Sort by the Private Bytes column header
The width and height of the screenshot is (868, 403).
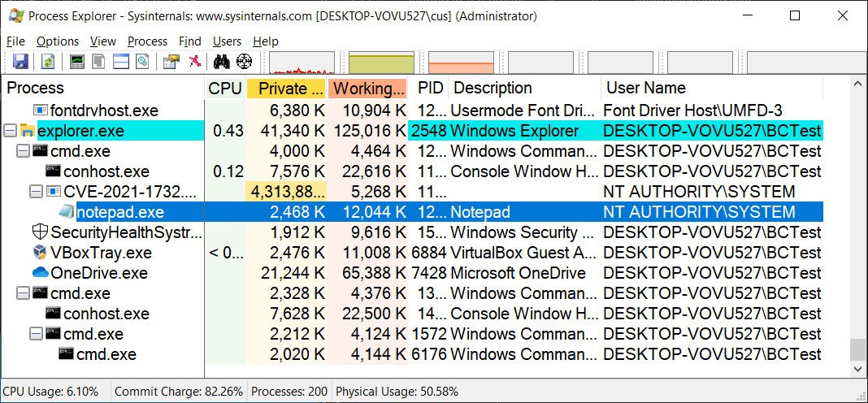coord(286,89)
